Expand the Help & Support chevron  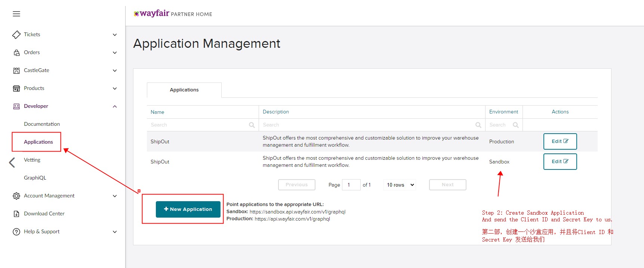(x=115, y=232)
